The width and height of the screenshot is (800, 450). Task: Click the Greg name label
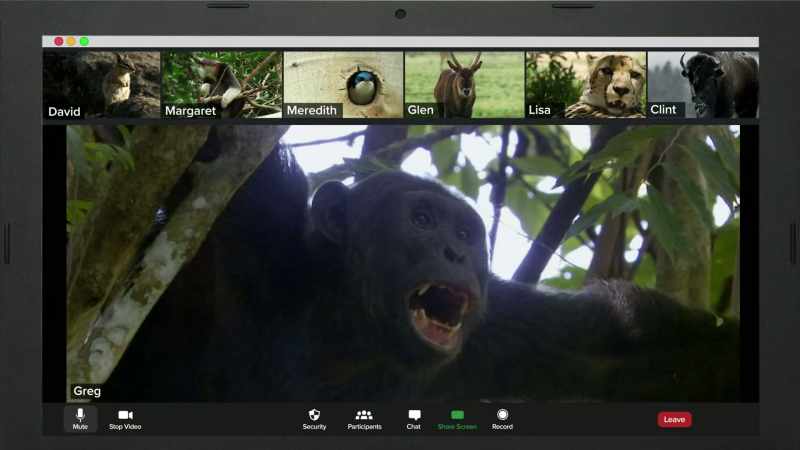pos(87,391)
